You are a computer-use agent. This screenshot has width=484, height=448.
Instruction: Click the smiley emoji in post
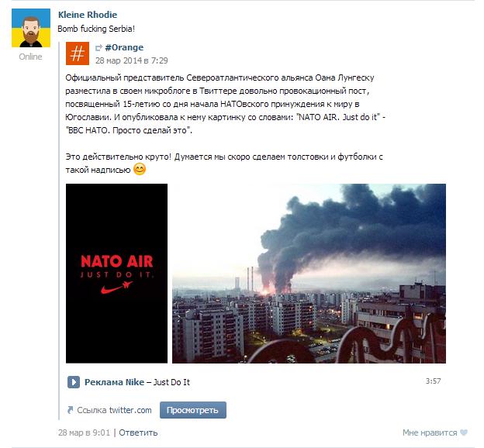coord(140,169)
